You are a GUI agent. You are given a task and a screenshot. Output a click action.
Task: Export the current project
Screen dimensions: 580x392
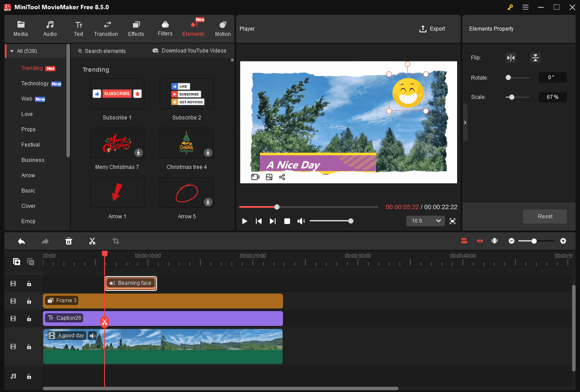[432, 28]
